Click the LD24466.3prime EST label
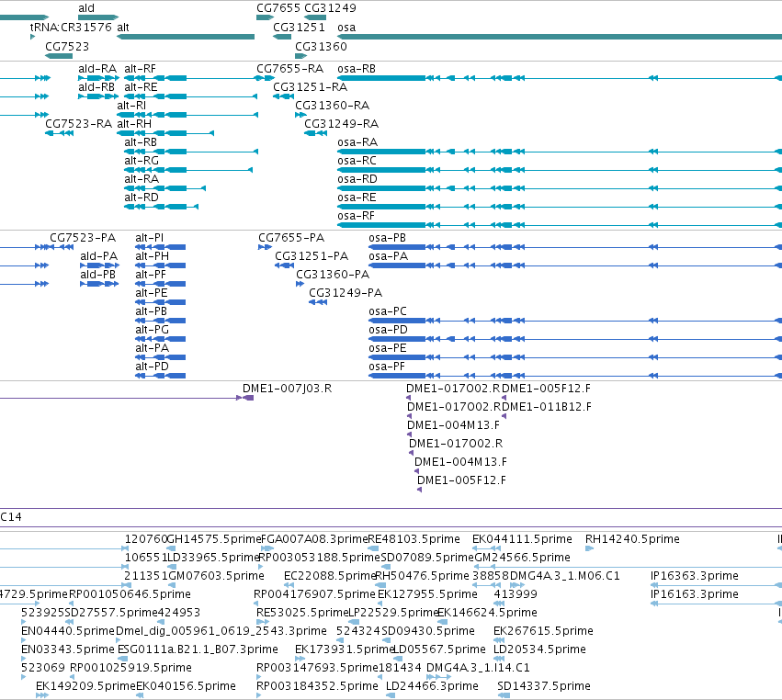 pos(432,686)
